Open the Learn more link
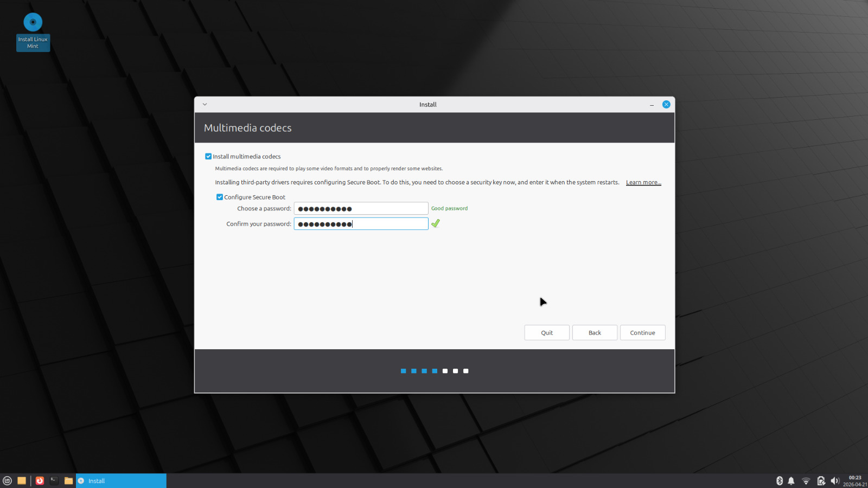Image resolution: width=868 pixels, height=488 pixels. [x=643, y=182]
